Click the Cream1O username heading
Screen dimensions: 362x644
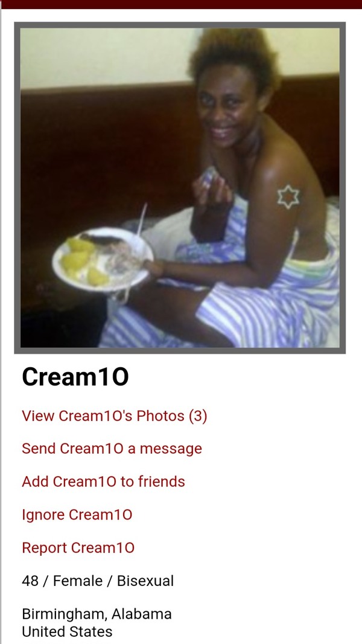click(75, 377)
